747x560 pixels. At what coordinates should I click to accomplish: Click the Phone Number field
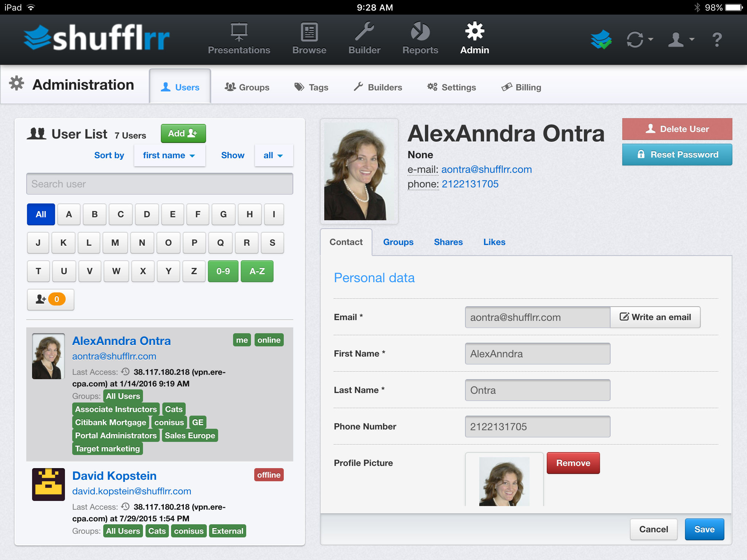538,427
